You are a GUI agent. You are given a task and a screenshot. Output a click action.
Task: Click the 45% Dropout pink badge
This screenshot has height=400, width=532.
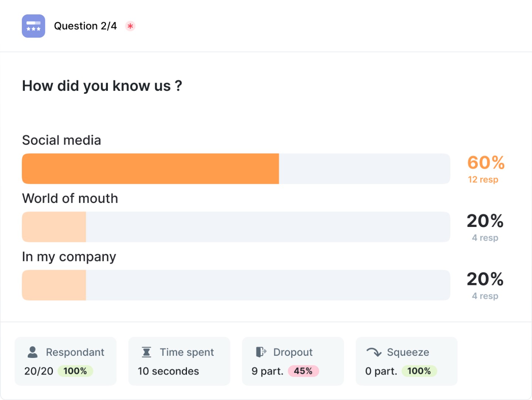(x=303, y=371)
